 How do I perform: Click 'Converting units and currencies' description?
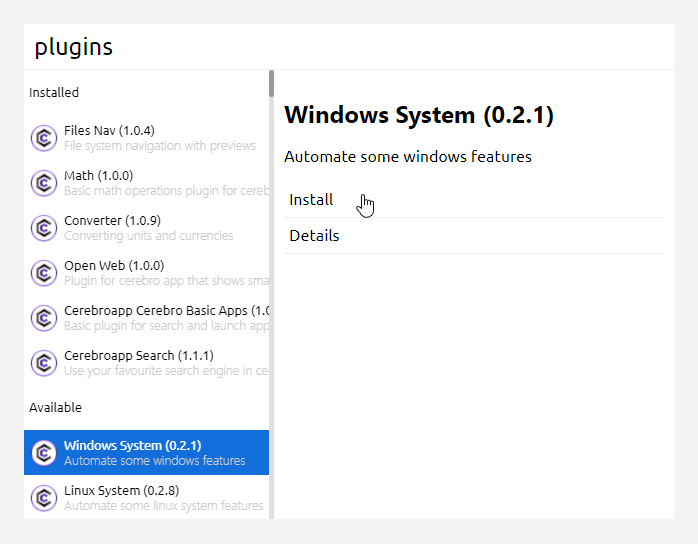pyautogui.click(x=149, y=236)
